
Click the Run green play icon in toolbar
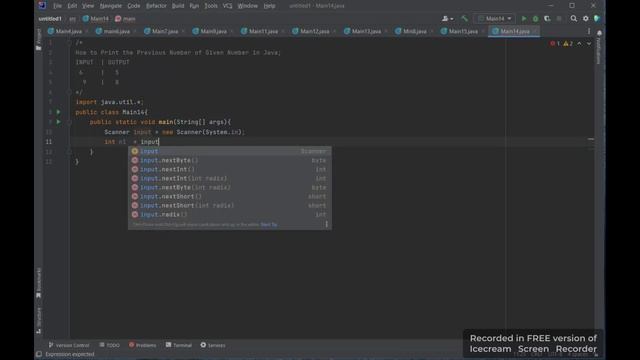(x=524, y=19)
